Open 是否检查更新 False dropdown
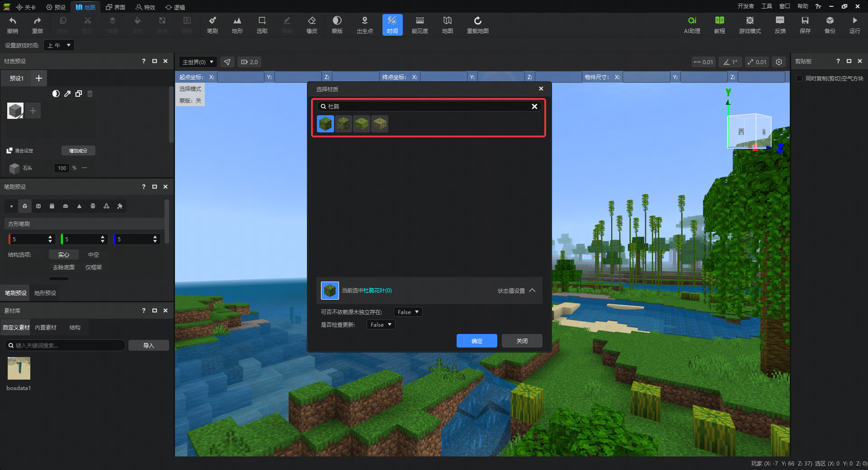This screenshot has width=868, height=470. coord(381,324)
